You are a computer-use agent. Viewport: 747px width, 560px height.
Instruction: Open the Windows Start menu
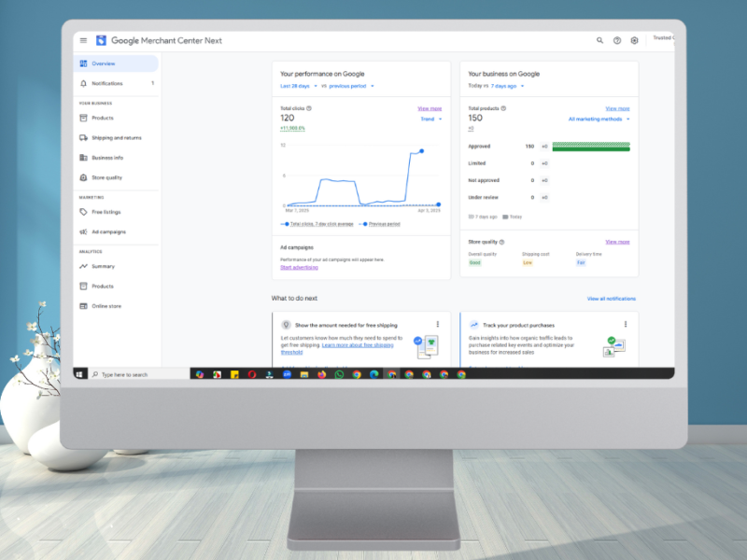click(x=79, y=375)
